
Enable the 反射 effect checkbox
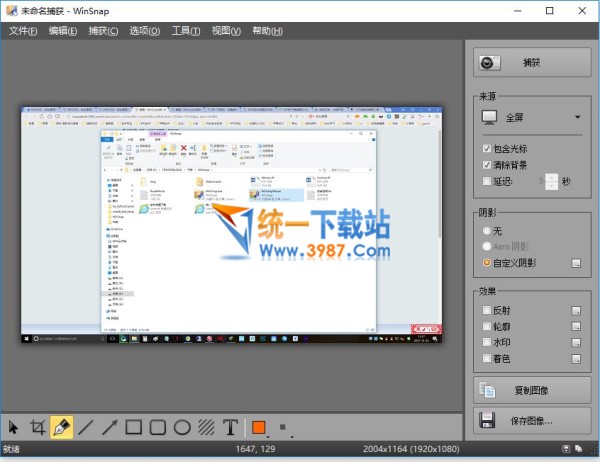(486, 310)
